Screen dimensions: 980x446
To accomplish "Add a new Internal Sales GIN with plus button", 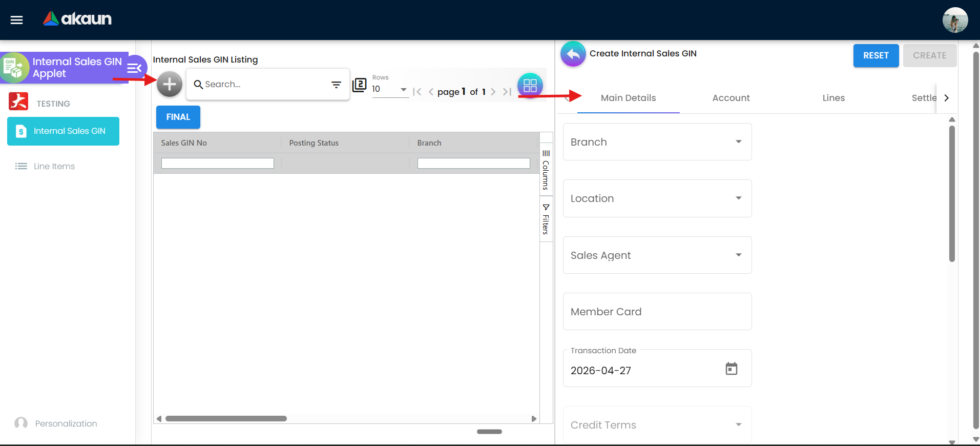I will tap(170, 84).
